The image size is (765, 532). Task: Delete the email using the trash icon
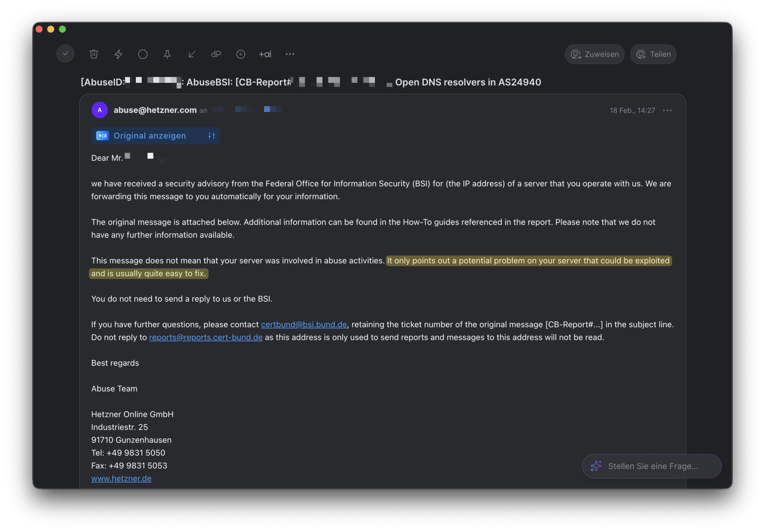(x=94, y=54)
